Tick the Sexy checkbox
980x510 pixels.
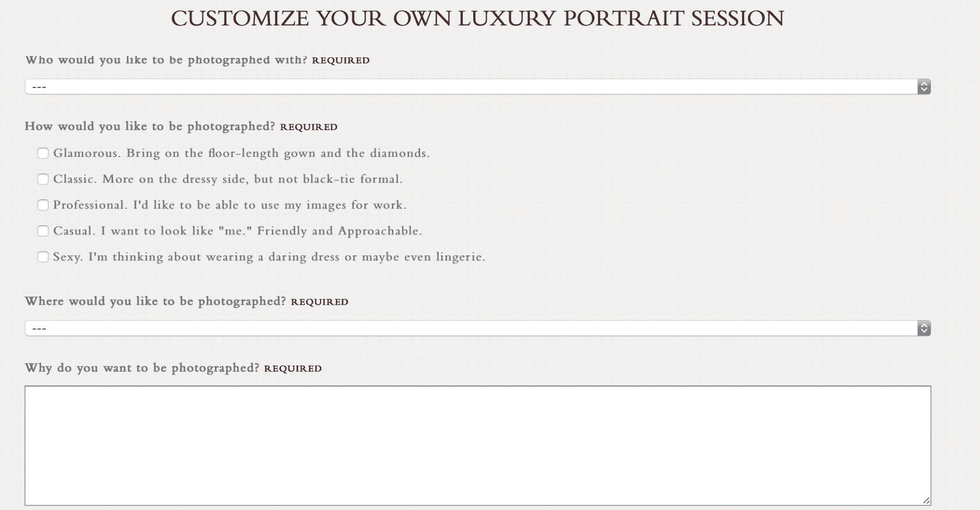43,257
